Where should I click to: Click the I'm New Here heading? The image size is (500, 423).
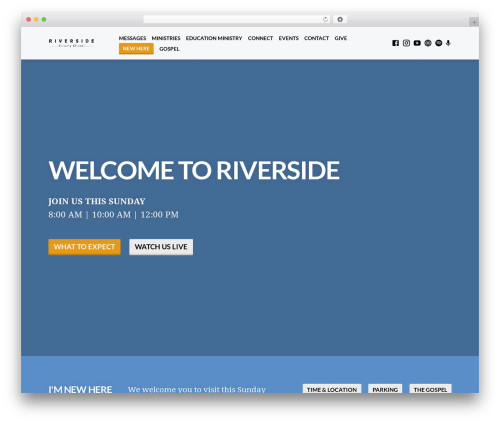(x=80, y=389)
